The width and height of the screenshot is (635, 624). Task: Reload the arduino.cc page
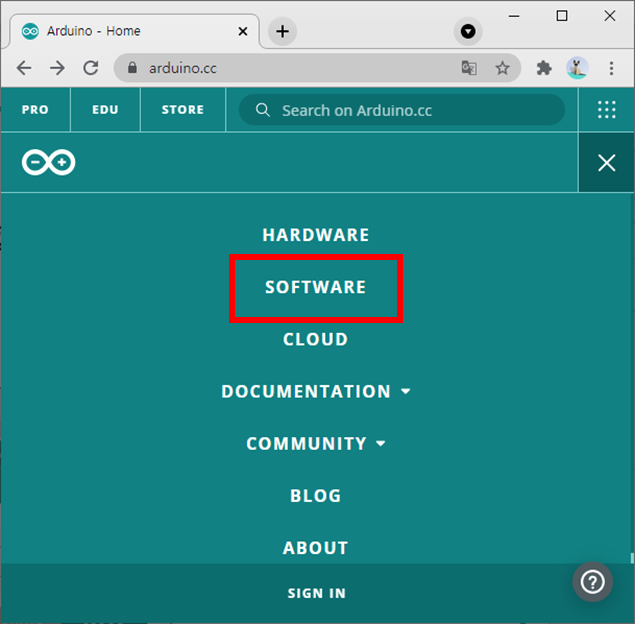[x=91, y=68]
